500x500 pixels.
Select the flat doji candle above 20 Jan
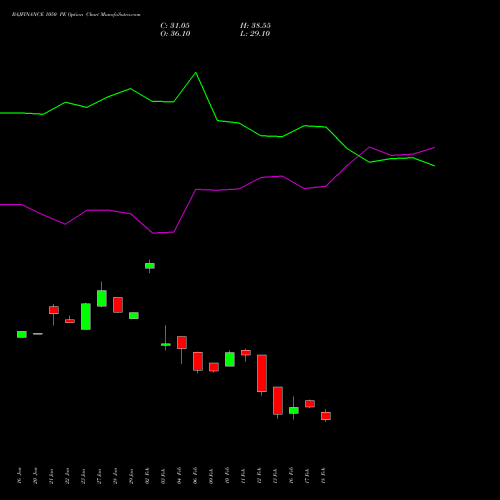38,334
